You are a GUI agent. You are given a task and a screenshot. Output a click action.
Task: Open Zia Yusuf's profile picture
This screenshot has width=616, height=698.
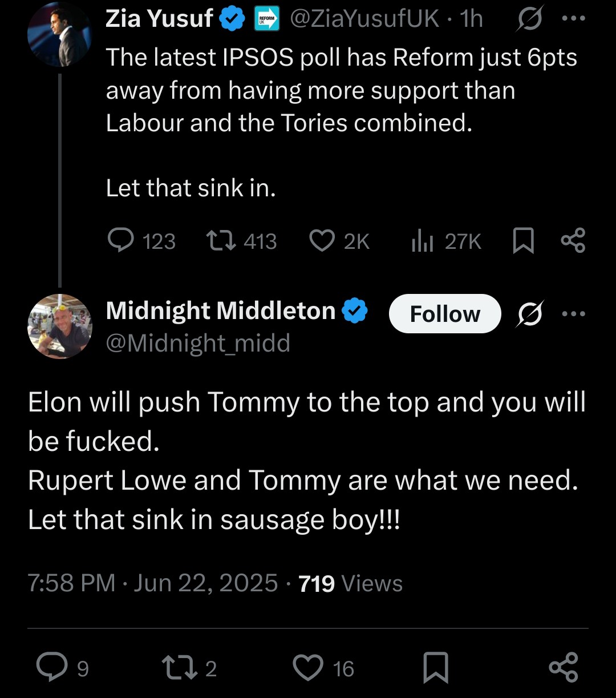click(59, 34)
